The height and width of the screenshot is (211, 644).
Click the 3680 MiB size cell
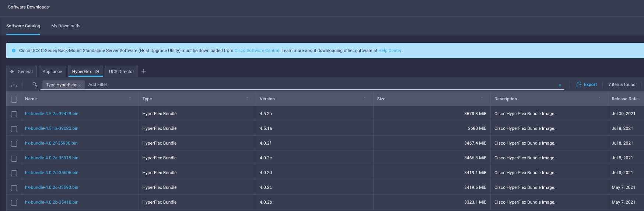click(x=477, y=128)
